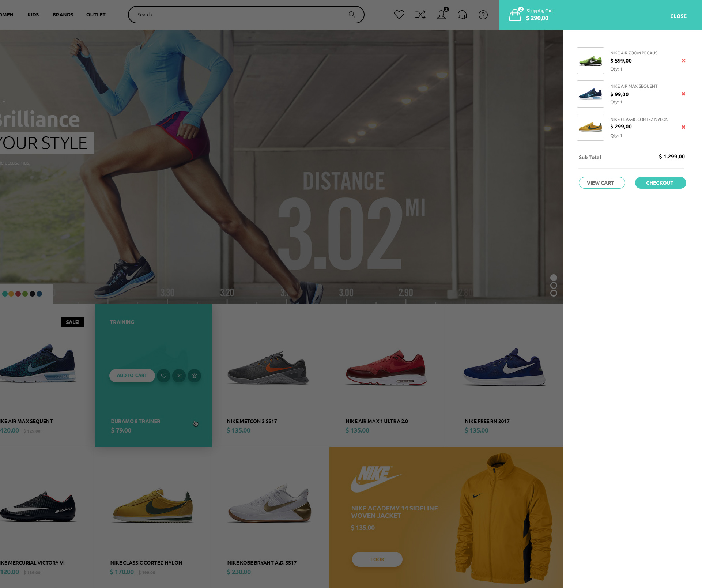
Task: Open the Brands menu item
Action: click(x=63, y=15)
